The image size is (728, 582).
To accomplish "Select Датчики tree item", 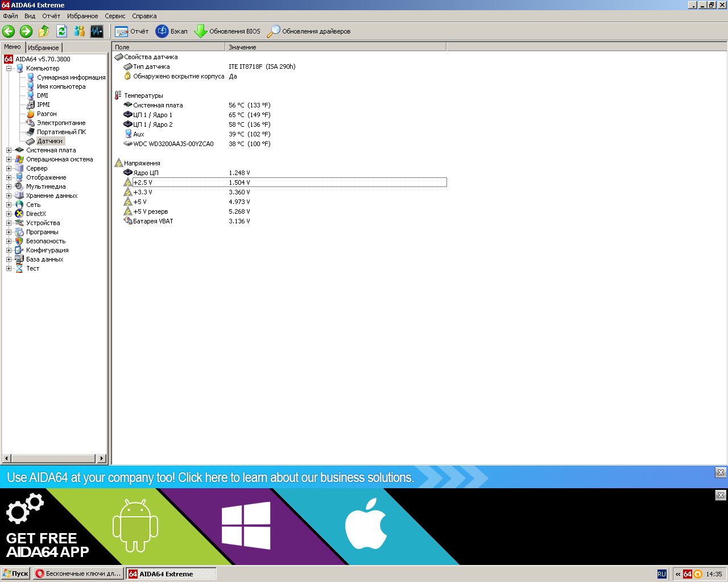I will click(x=50, y=141).
